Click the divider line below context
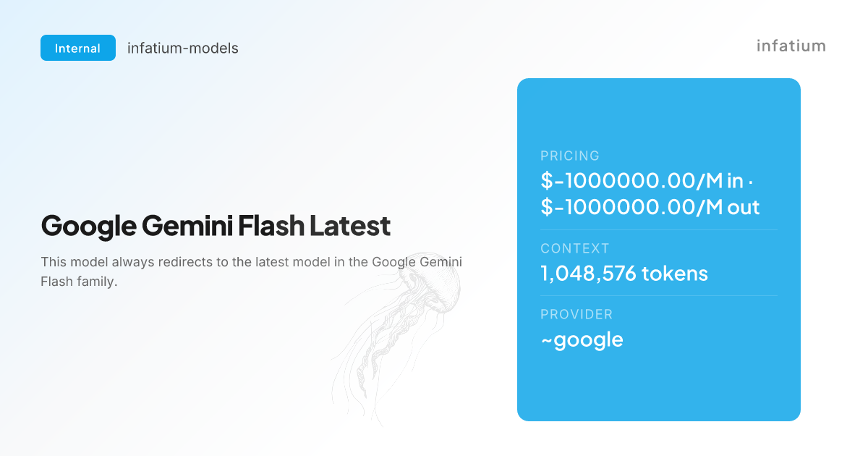 [x=659, y=295]
